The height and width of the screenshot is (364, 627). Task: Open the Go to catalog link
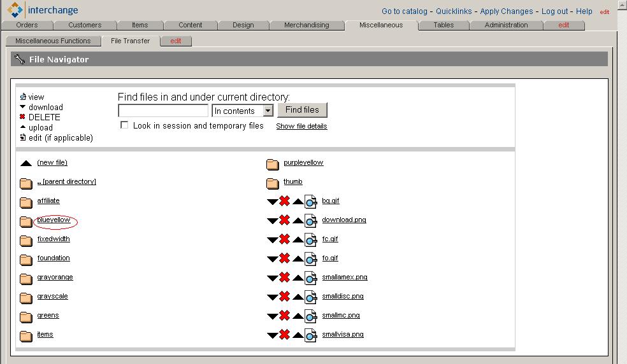(x=404, y=11)
